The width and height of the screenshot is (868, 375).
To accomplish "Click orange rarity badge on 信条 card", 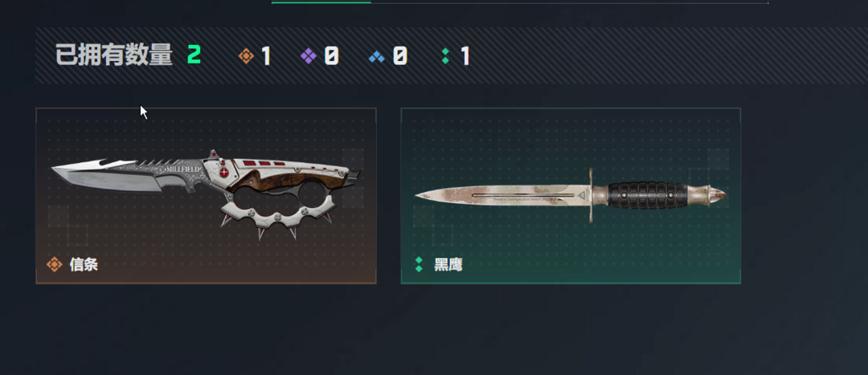I will 55,264.
